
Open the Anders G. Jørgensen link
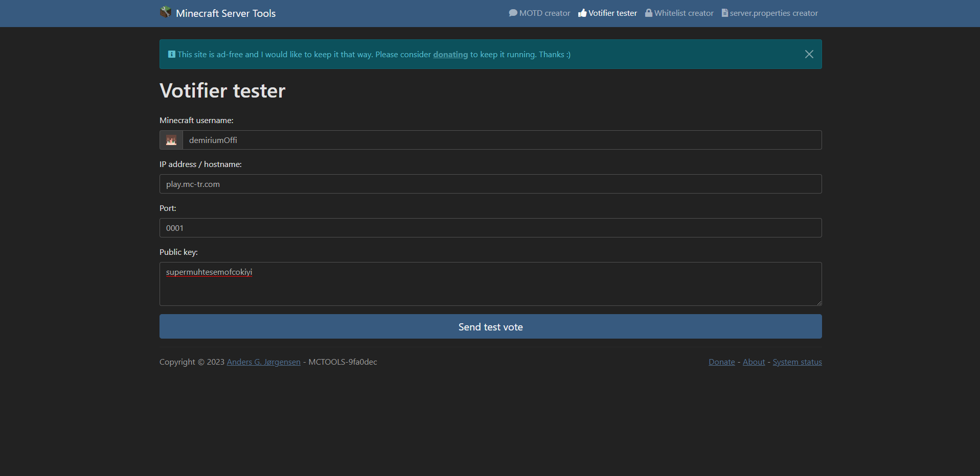(x=264, y=362)
